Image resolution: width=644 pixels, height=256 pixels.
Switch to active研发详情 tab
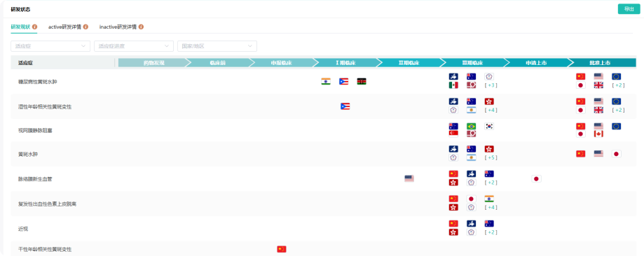(65, 27)
